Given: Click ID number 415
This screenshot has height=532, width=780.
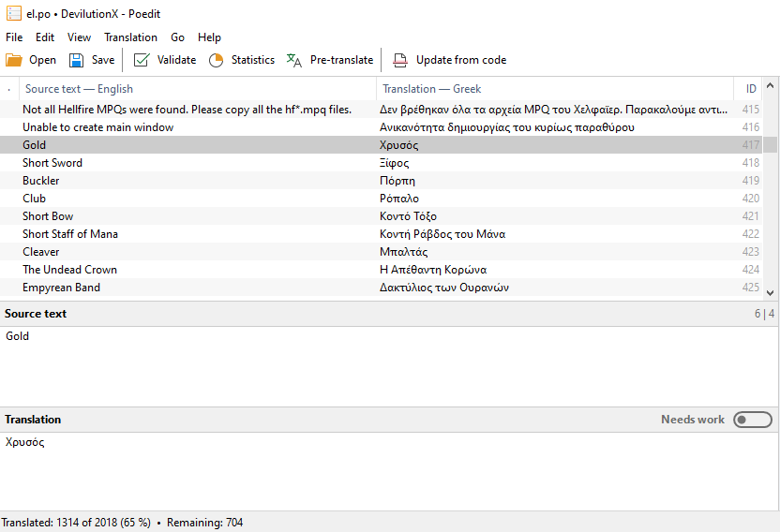Looking at the screenshot, I should pos(751,110).
